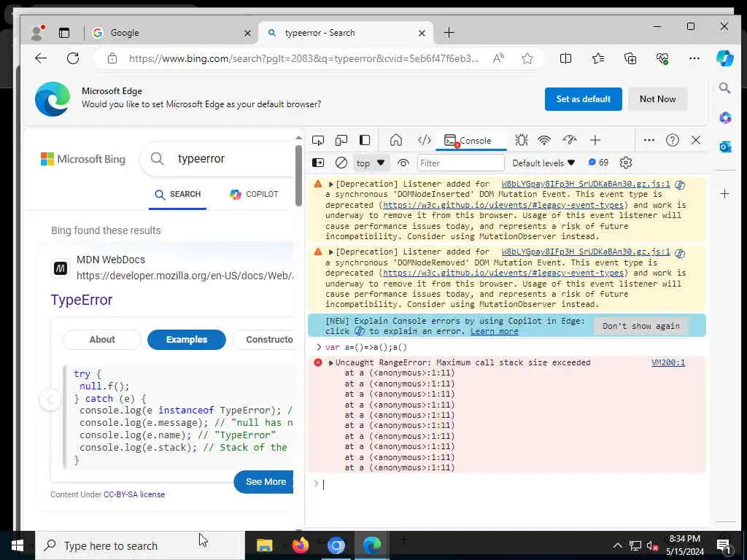Open DevTools Network tab

pos(544,140)
